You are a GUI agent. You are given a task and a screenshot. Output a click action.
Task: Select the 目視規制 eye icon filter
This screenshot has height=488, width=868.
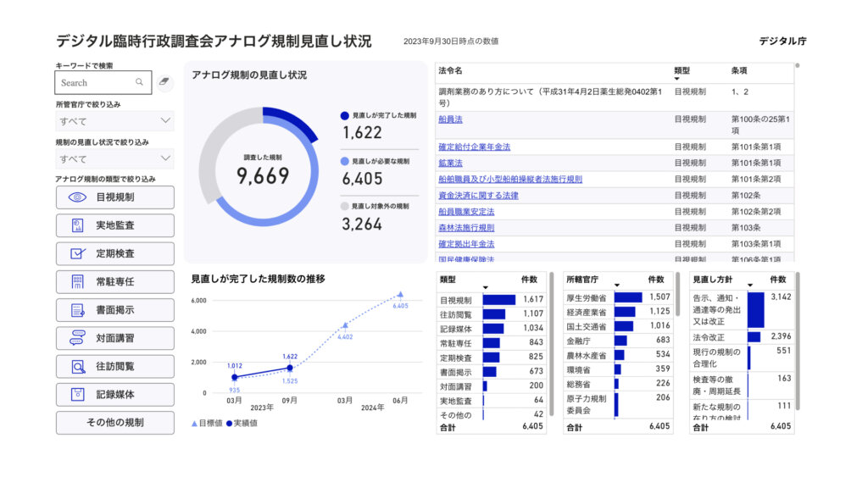pos(77,197)
